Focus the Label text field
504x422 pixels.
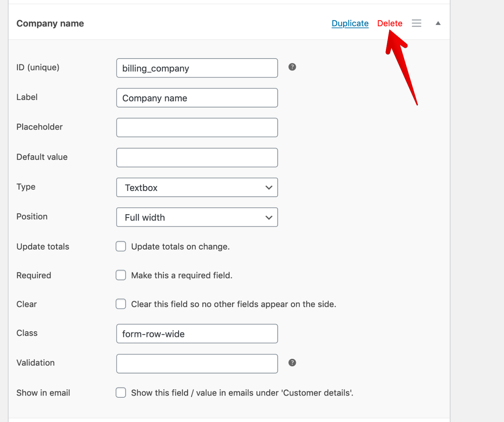coord(197,98)
